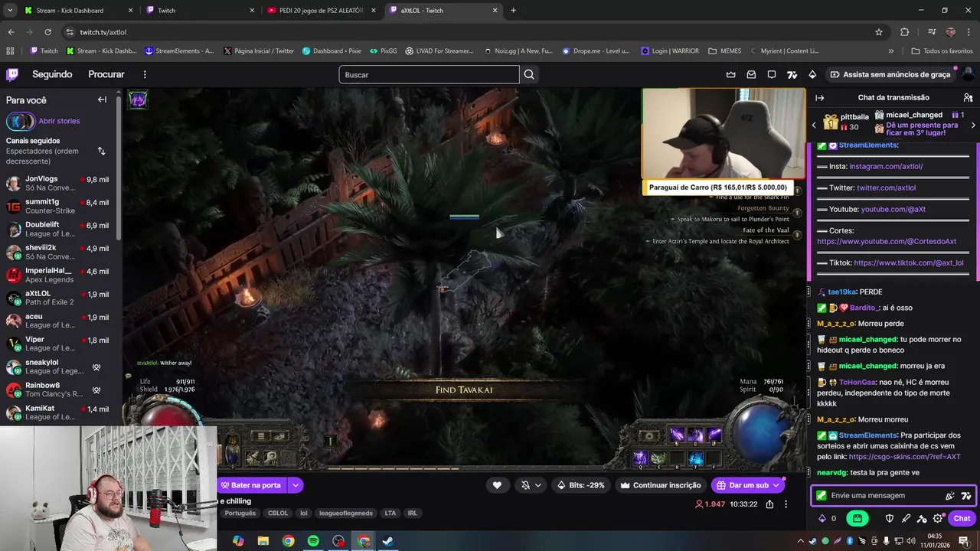Open the Procurar navigation item
Image resolution: width=980 pixels, height=551 pixels.
(x=106, y=74)
